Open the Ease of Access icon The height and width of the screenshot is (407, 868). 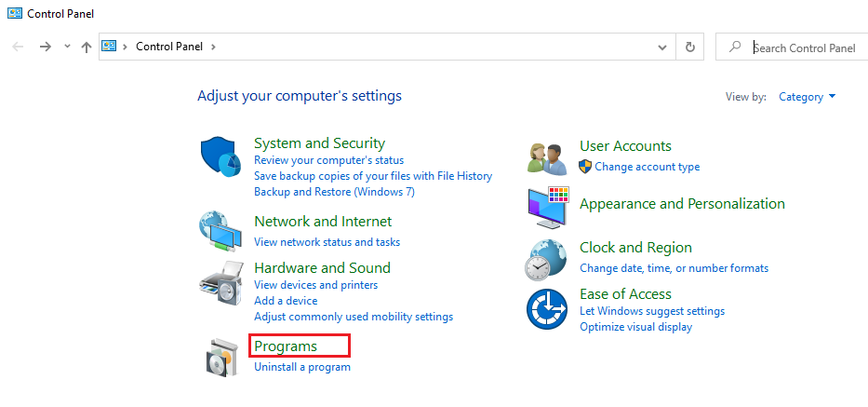[546, 308]
